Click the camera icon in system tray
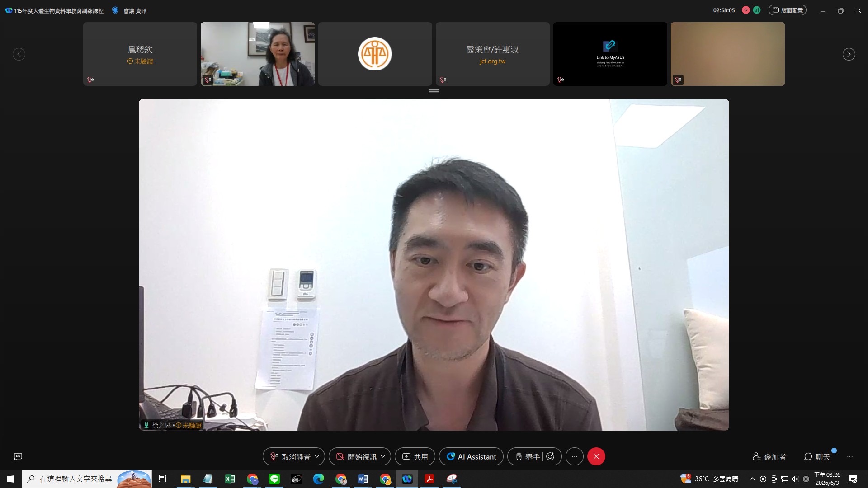868x488 pixels. pyautogui.click(x=774, y=479)
